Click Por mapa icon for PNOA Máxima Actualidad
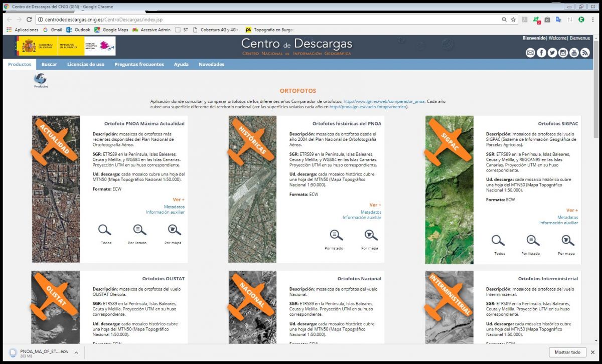Image resolution: width=602 pixels, height=364 pixels. click(x=174, y=230)
